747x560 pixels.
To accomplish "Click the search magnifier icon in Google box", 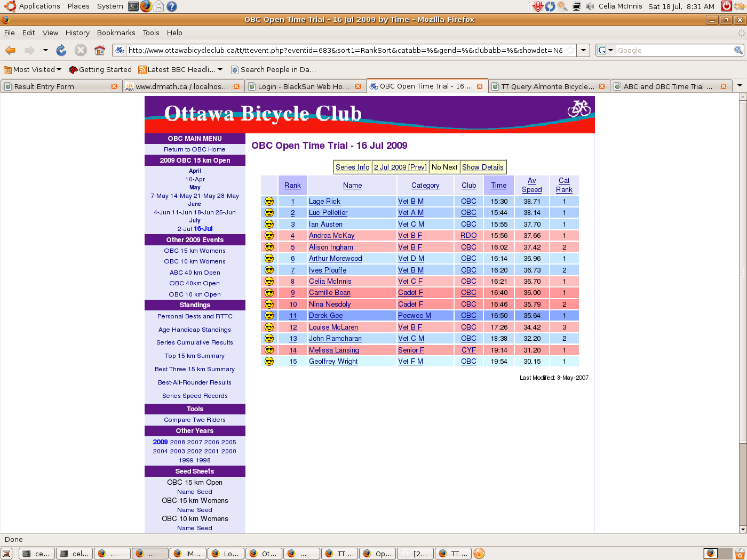I will (x=738, y=50).
